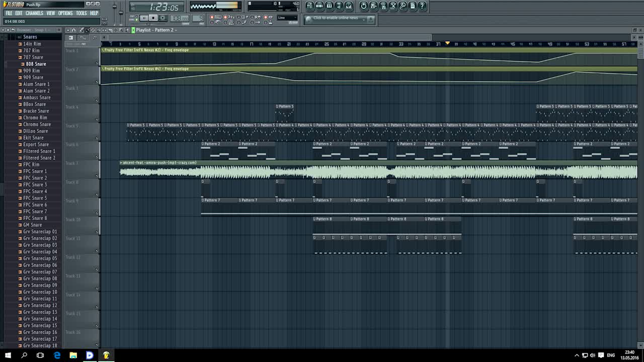Image resolution: width=644 pixels, height=362 pixels.
Task: Select the Select tool in Playlist toolbar
Action: point(116,30)
